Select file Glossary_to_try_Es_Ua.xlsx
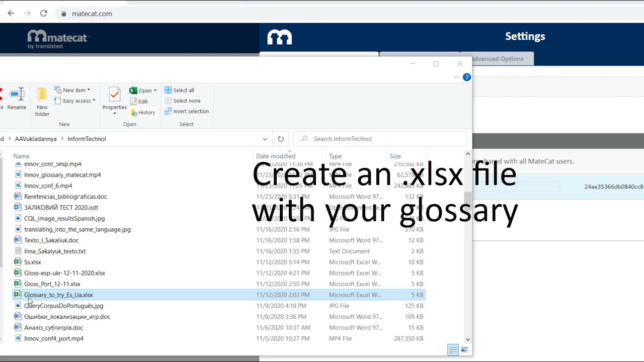644x362 pixels. (x=58, y=295)
